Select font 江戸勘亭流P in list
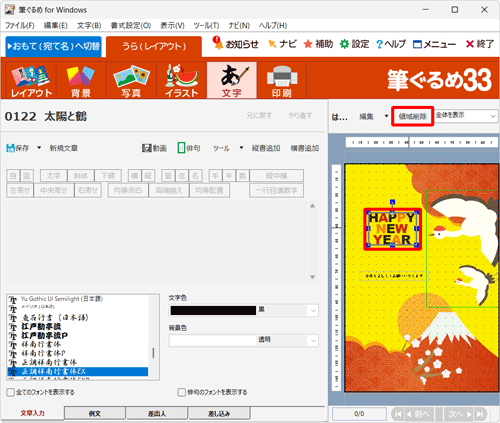The image size is (500, 423). 44,335
